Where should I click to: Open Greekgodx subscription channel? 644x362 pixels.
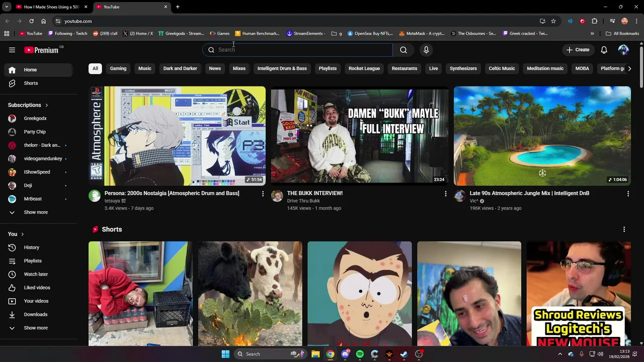(39, 118)
